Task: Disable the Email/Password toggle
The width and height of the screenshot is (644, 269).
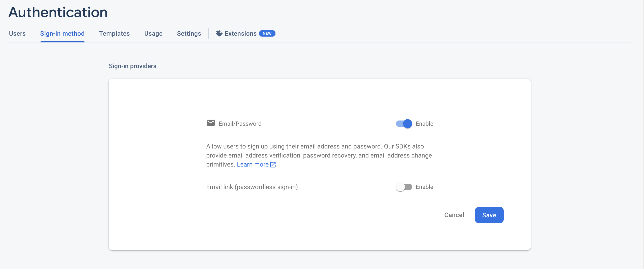Action: tap(404, 123)
